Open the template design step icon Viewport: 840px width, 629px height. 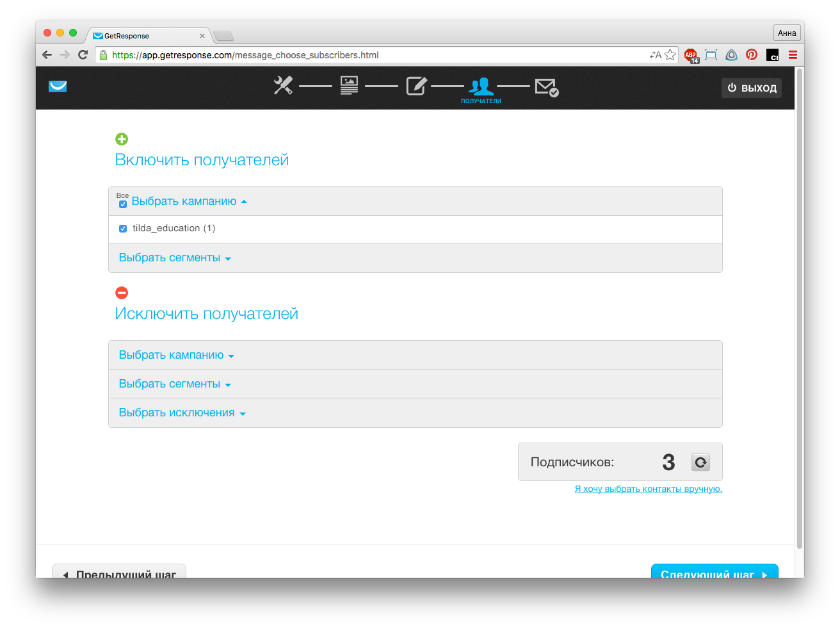pyautogui.click(x=349, y=86)
